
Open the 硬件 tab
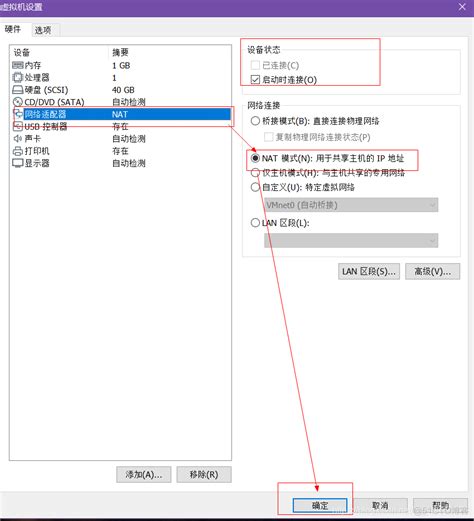pyautogui.click(x=13, y=29)
